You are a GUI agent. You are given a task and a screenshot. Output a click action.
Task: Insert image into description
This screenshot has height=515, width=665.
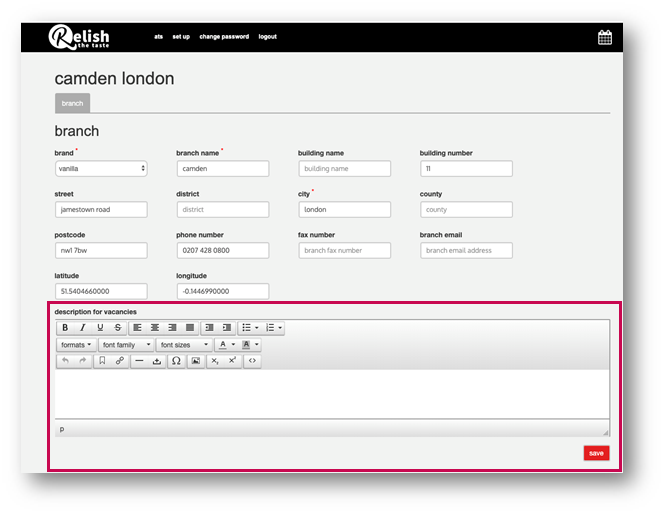click(x=196, y=361)
